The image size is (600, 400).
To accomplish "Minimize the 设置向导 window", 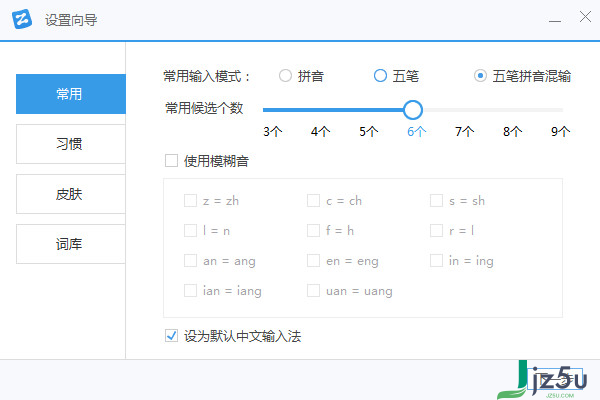I will pyautogui.click(x=555, y=21).
